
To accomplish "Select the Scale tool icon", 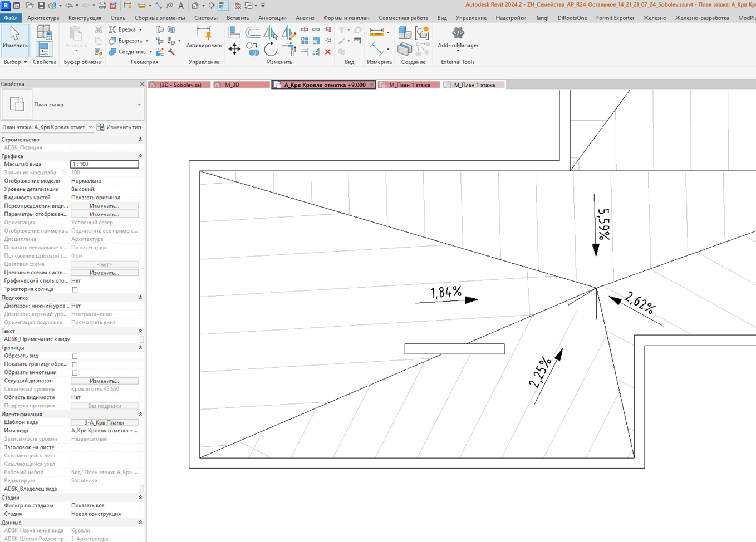I will pyautogui.click(x=316, y=41).
